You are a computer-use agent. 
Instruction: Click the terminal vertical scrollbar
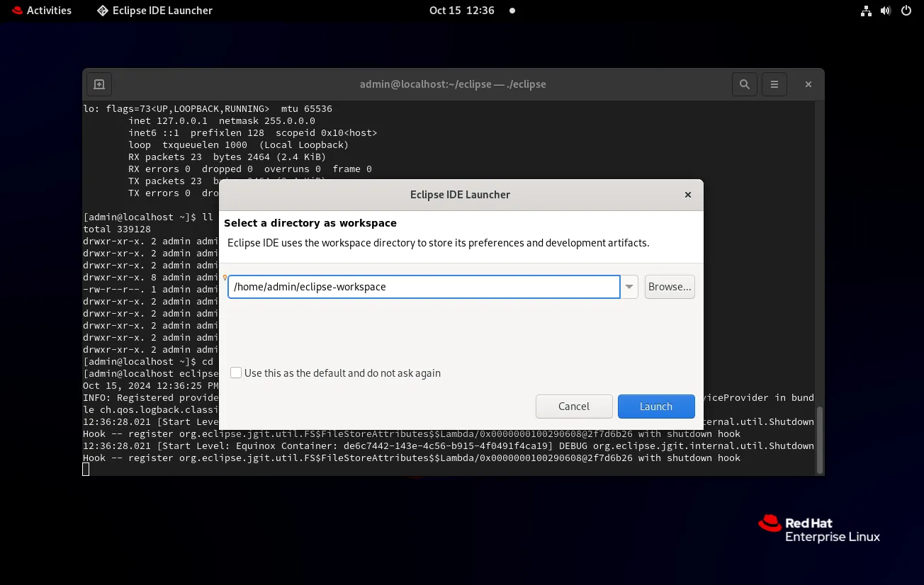coord(821,440)
